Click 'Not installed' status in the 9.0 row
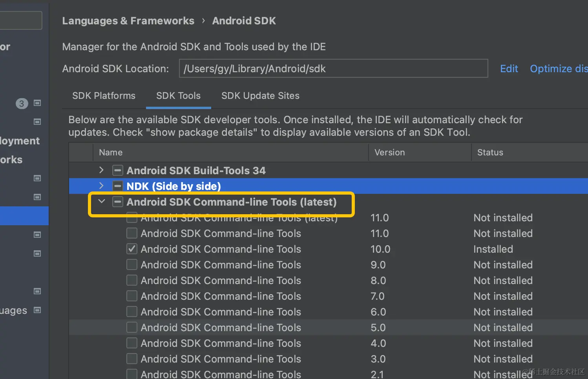Image resolution: width=588 pixels, height=379 pixels. coord(503,265)
